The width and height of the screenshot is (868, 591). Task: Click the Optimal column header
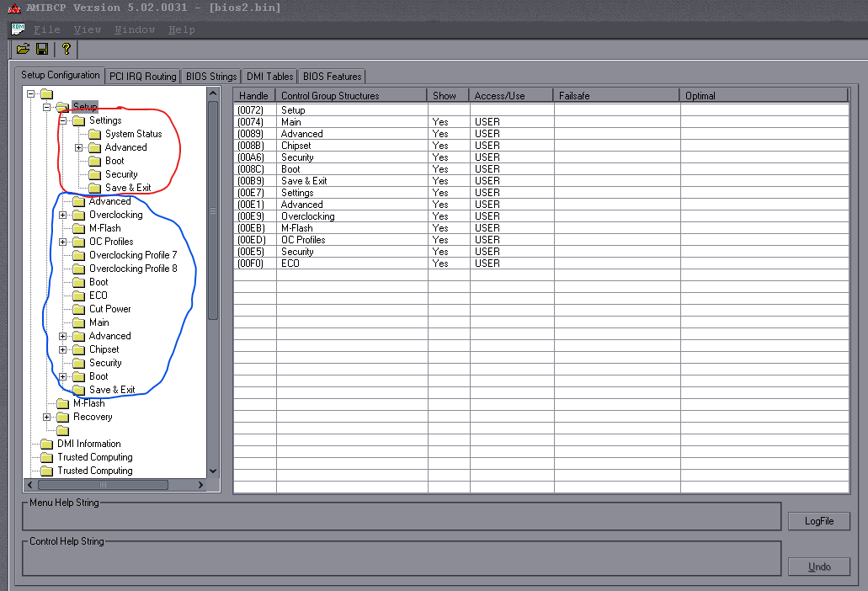(764, 95)
